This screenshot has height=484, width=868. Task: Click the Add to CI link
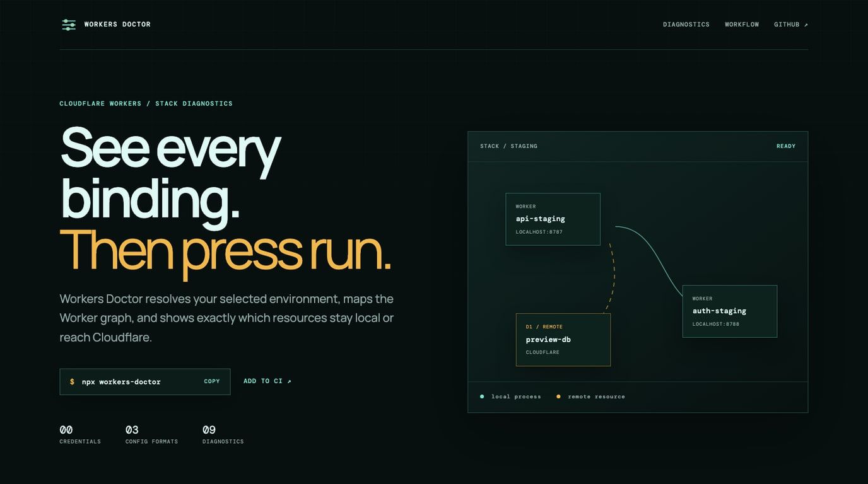click(x=267, y=381)
